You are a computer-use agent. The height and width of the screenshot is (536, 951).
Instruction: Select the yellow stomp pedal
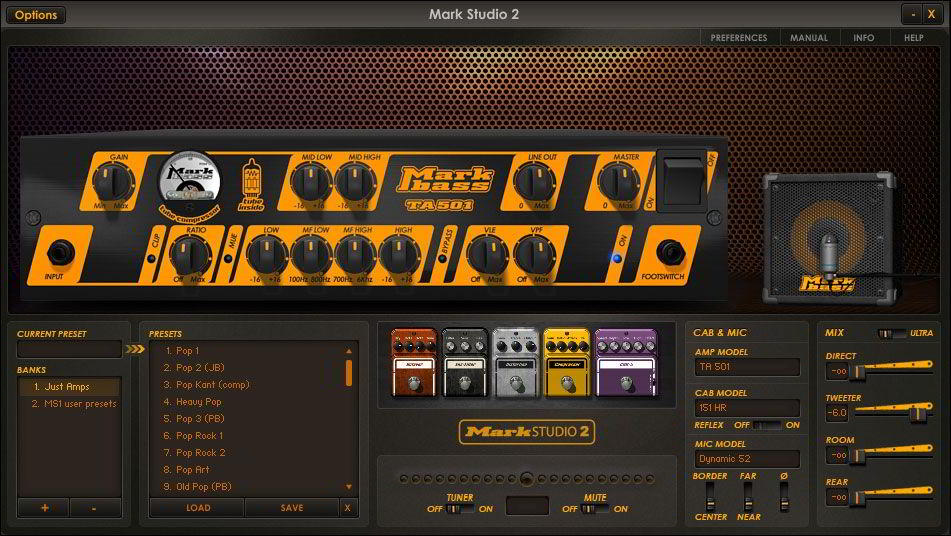tap(567, 363)
